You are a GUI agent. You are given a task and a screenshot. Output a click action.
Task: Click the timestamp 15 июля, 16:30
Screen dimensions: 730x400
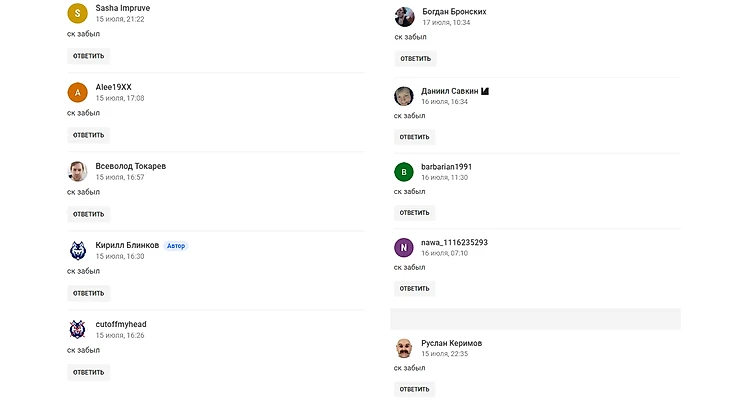click(120, 257)
